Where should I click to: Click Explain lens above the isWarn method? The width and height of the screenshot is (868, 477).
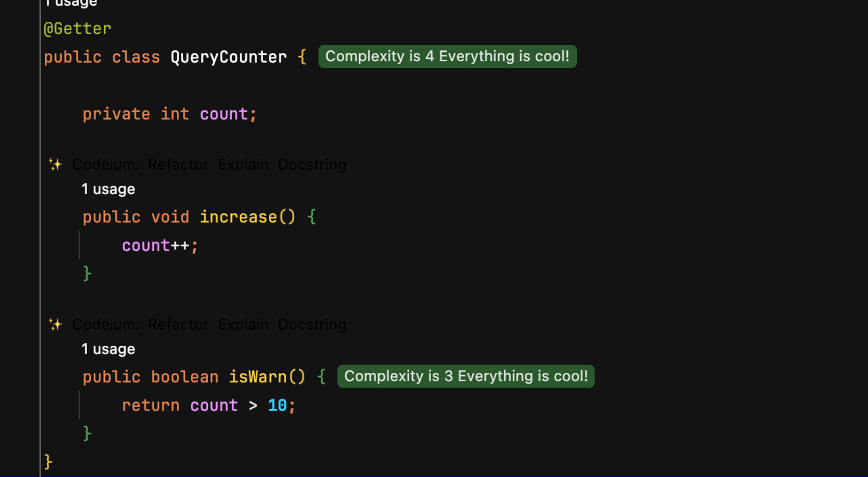(x=243, y=325)
